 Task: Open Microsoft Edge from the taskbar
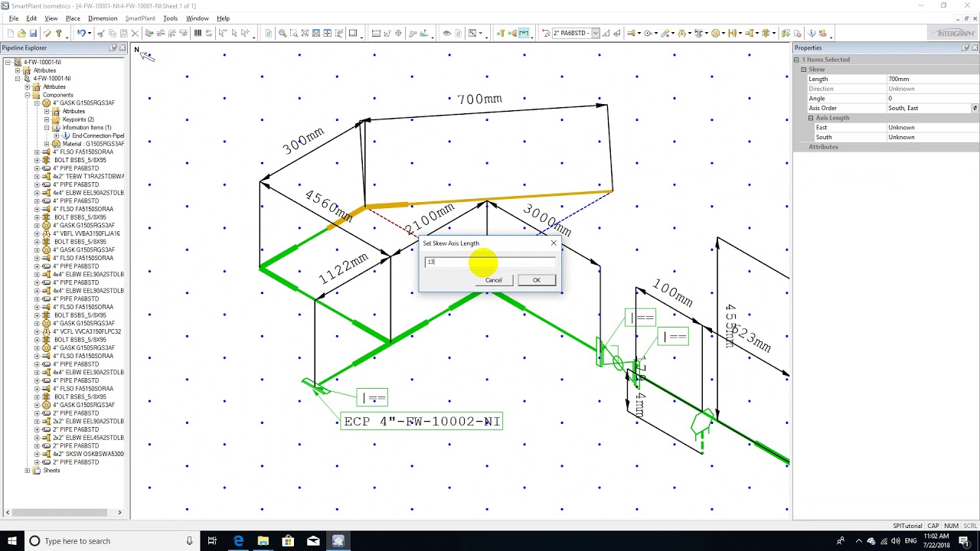(239, 541)
